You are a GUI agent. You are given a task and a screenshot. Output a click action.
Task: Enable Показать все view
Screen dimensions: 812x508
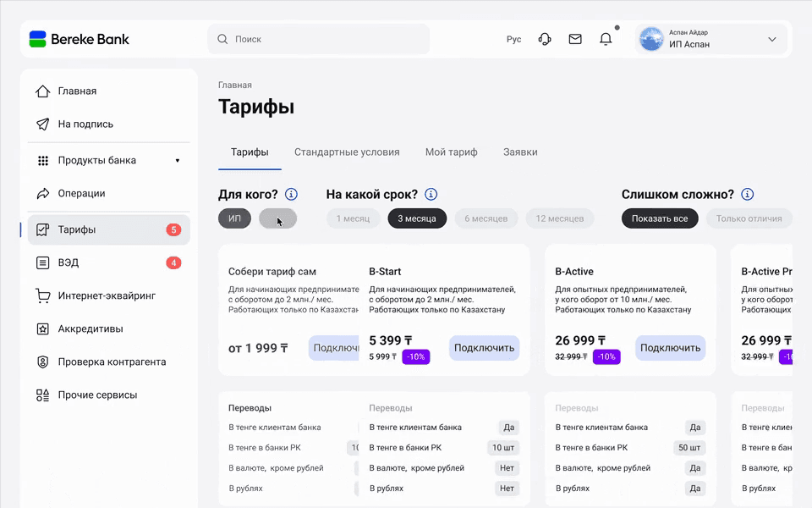(660, 218)
